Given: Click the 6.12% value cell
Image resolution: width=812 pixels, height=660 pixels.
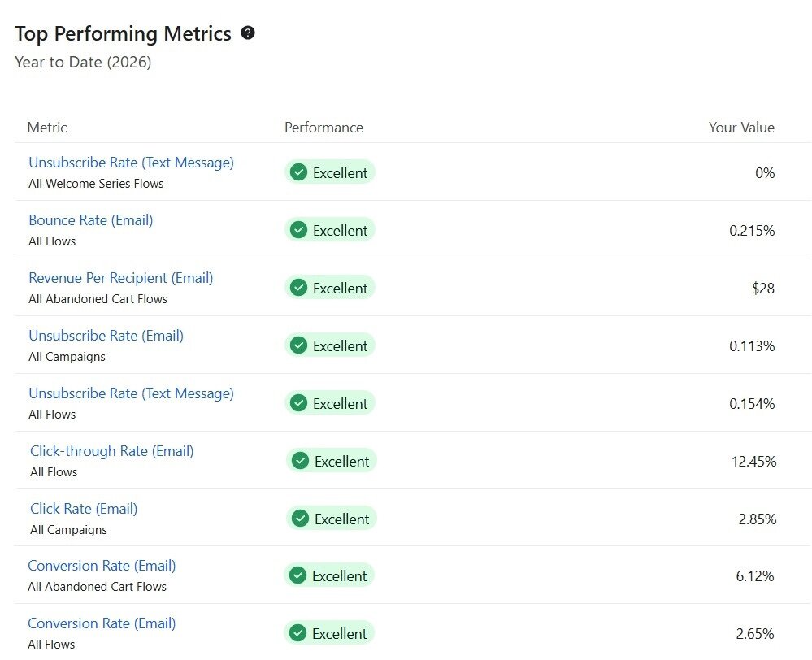Looking at the screenshot, I should pos(755,576).
